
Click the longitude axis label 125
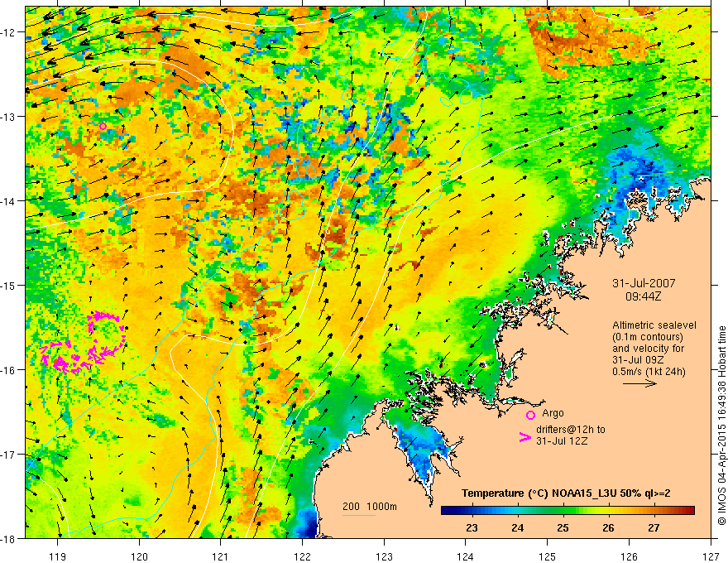coord(548,556)
